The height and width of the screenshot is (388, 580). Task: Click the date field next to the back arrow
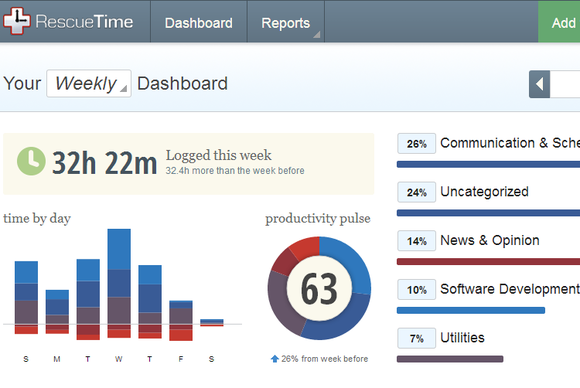[x=565, y=84]
